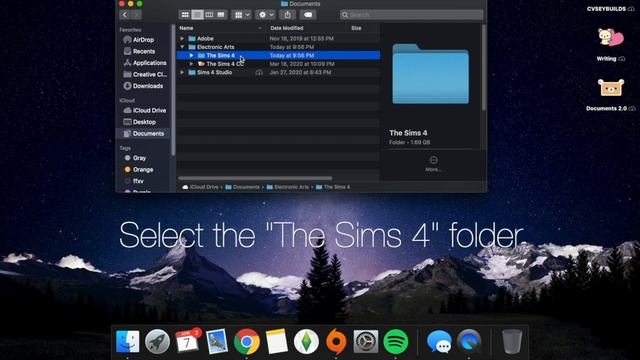
Task: Click into the Finder search field
Action: 411,15
